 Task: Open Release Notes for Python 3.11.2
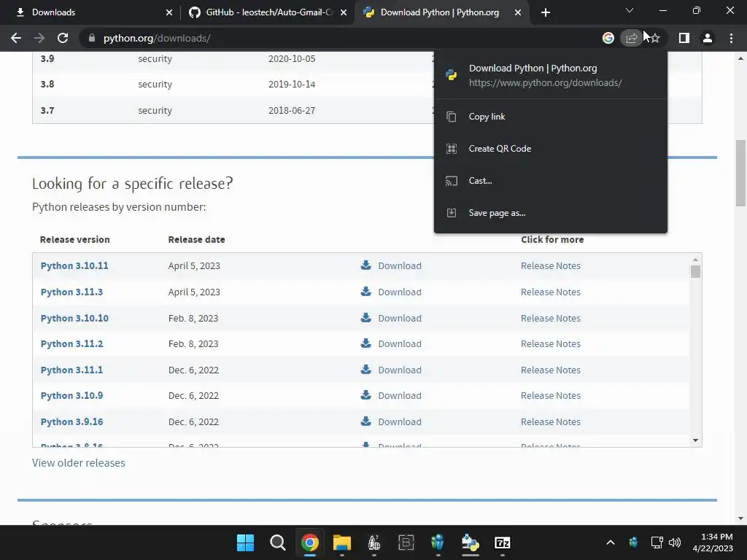[x=551, y=344]
